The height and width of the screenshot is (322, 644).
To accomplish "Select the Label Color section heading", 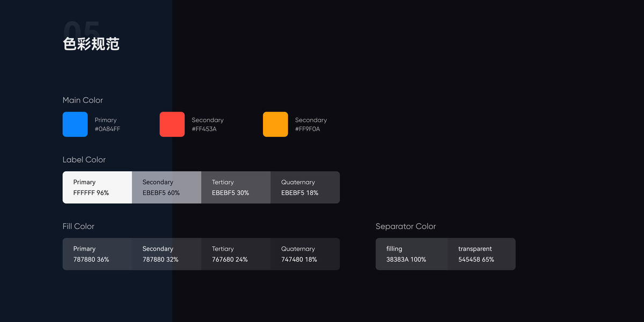I will coord(84,160).
